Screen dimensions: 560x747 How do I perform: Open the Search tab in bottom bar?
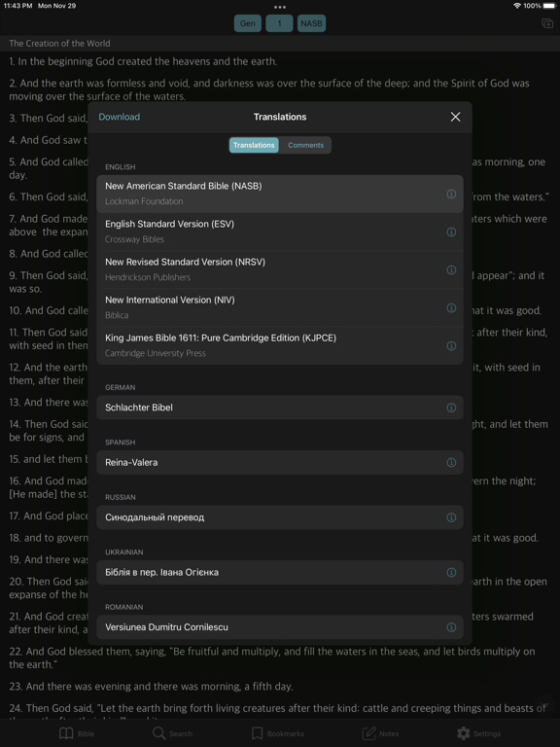click(x=172, y=733)
